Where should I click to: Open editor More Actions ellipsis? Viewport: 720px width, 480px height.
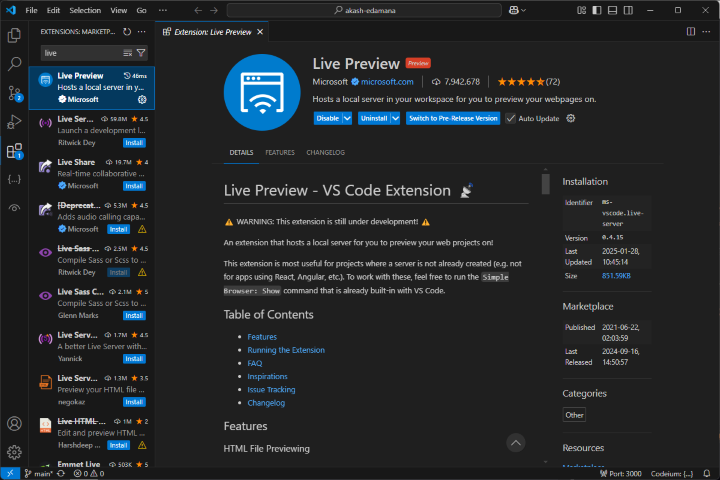pos(706,31)
